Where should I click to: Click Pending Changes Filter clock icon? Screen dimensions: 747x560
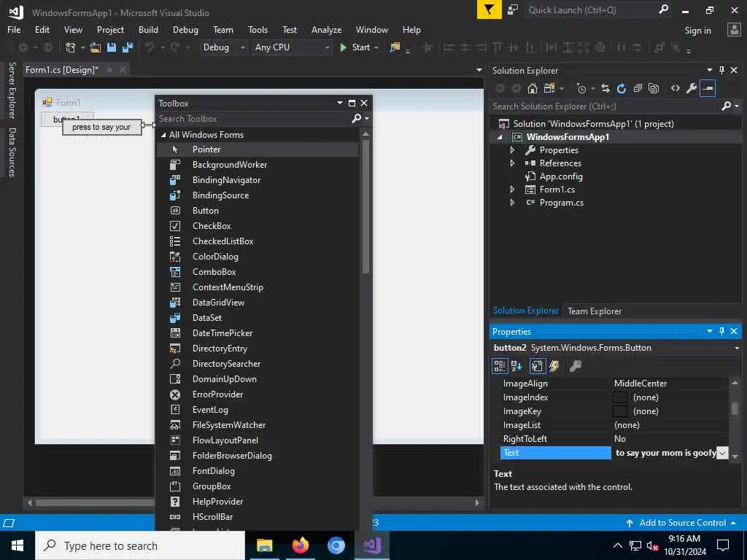(x=581, y=88)
